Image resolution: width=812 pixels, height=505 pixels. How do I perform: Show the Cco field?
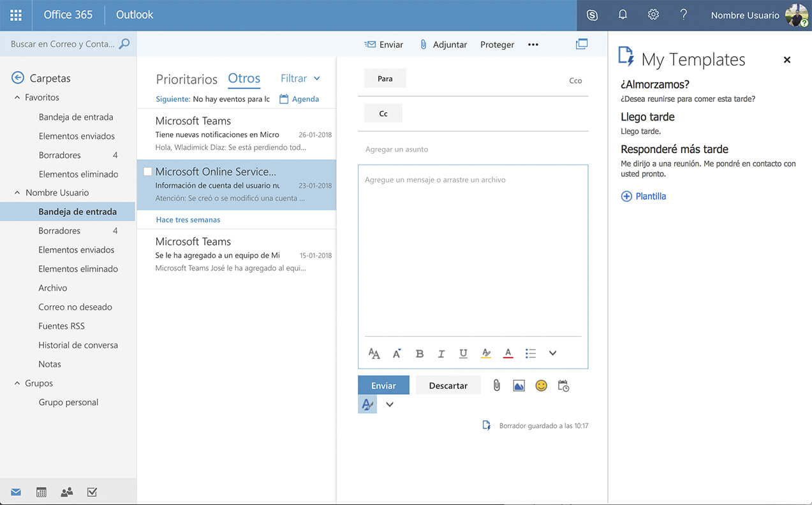click(575, 80)
